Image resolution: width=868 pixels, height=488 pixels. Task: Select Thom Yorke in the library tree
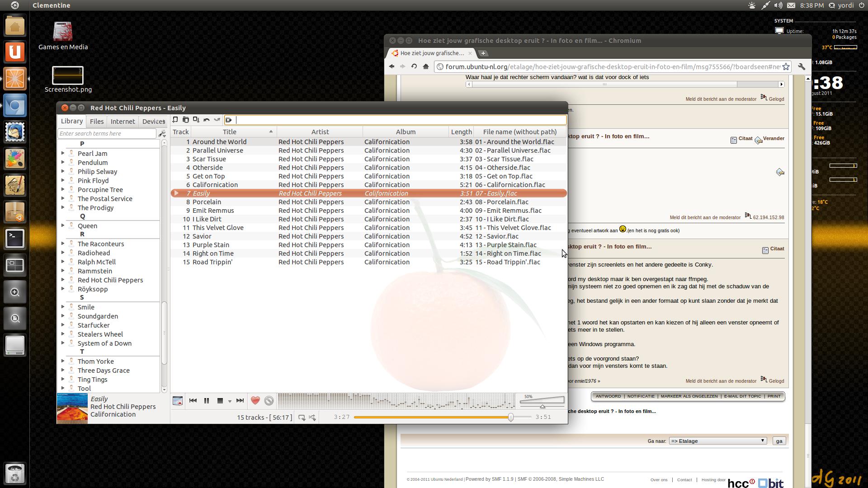(x=96, y=361)
